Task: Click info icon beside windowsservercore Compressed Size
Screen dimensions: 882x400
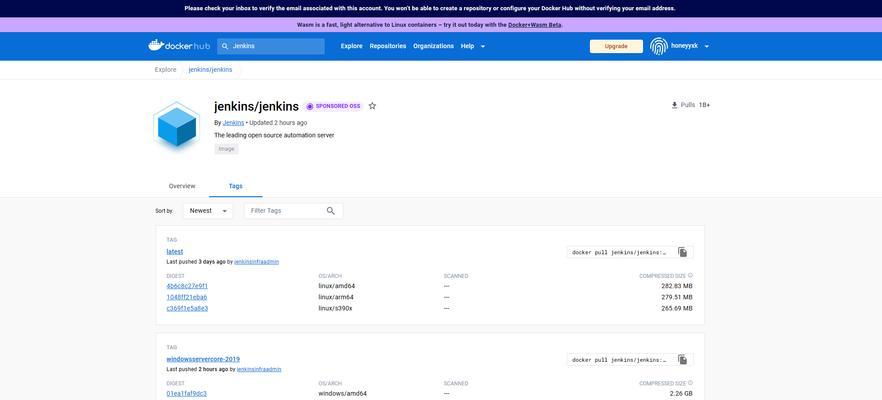Action: pos(690,383)
